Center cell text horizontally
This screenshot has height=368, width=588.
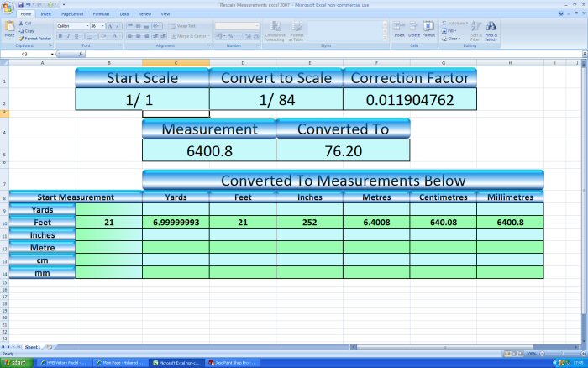[x=138, y=36]
